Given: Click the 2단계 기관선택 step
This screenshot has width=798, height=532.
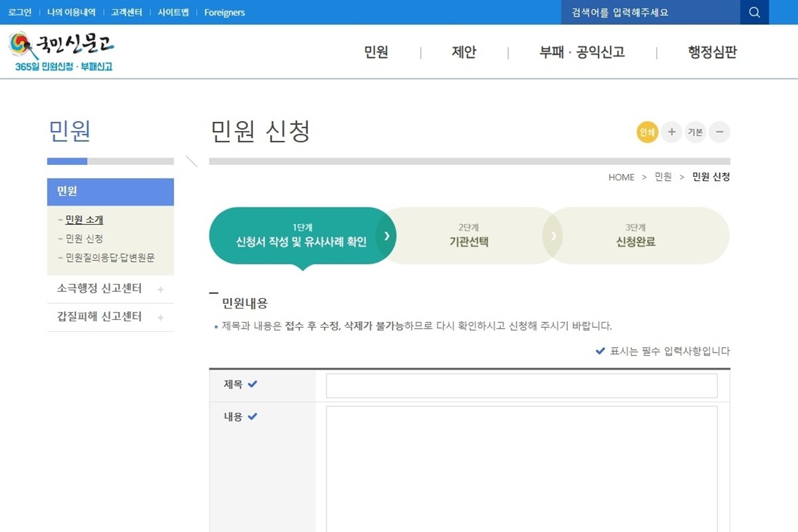Looking at the screenshot, I should (x=468, y=235).
